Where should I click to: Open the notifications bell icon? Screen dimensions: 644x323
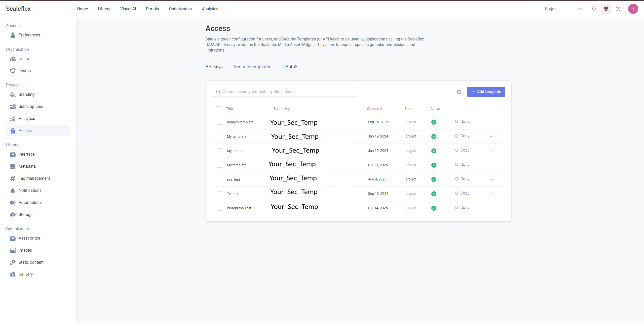click(594, 9)
